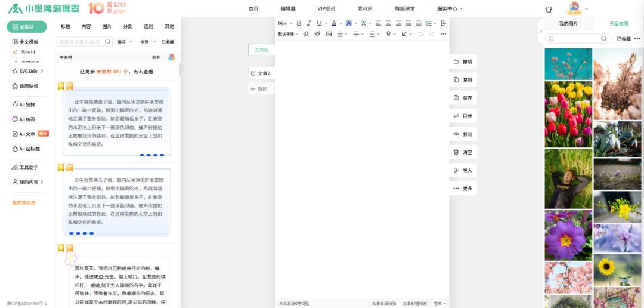Screen dimensions: 644x308
Task: Switch to the 我的图片 tab
Action: point(568,24)
